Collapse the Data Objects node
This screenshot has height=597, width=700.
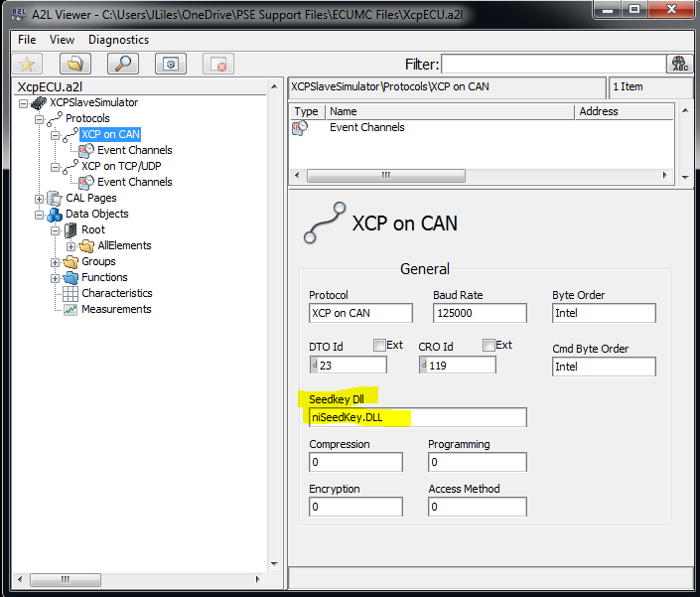pos(40,215)
